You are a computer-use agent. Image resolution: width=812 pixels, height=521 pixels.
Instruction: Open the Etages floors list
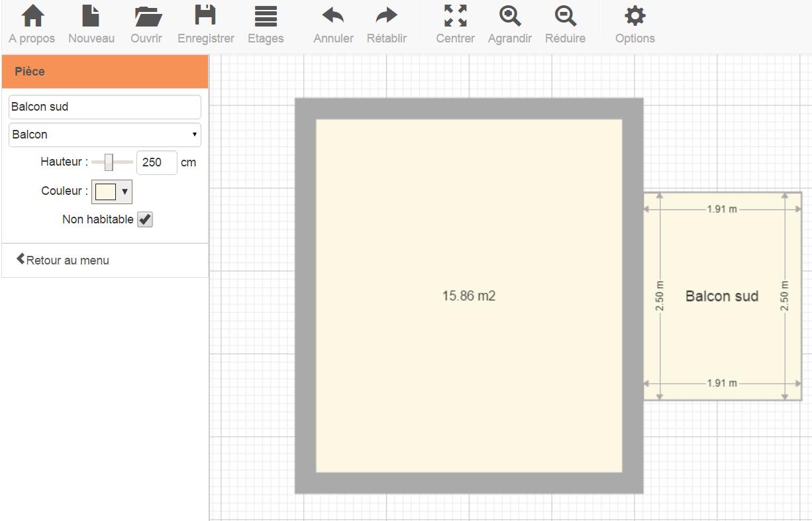(x=266, y=17)
